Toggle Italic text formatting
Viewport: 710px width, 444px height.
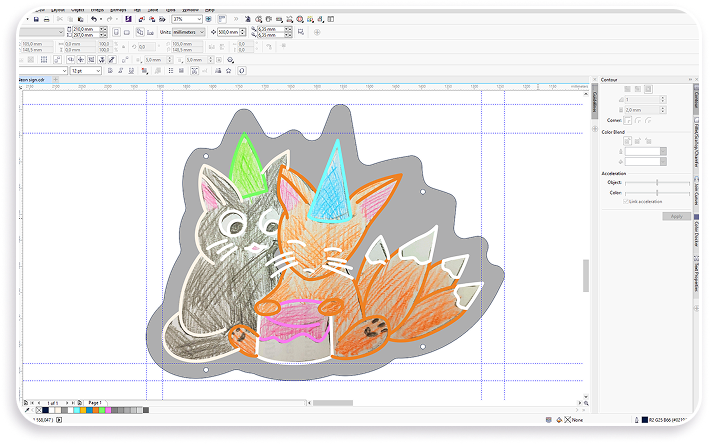[x=120, y=71]
